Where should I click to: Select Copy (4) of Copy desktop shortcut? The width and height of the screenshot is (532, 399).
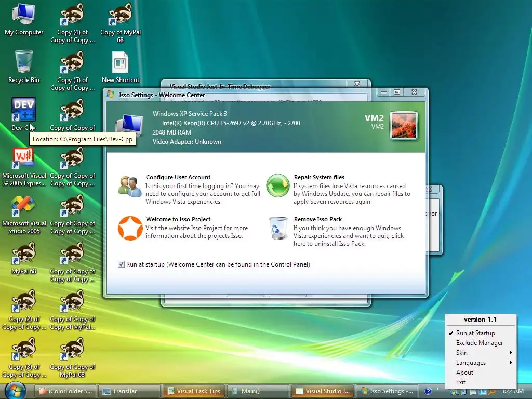coord(72,23)
